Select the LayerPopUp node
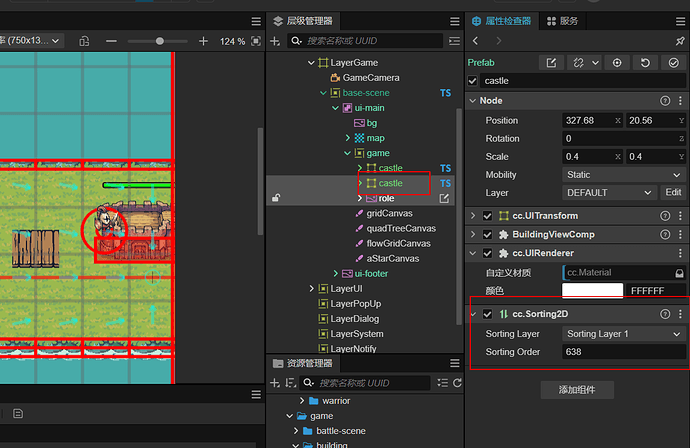Image resolution: width=690 pixels, height=448 pixels. pyautogui.click(x=356, y=303)
